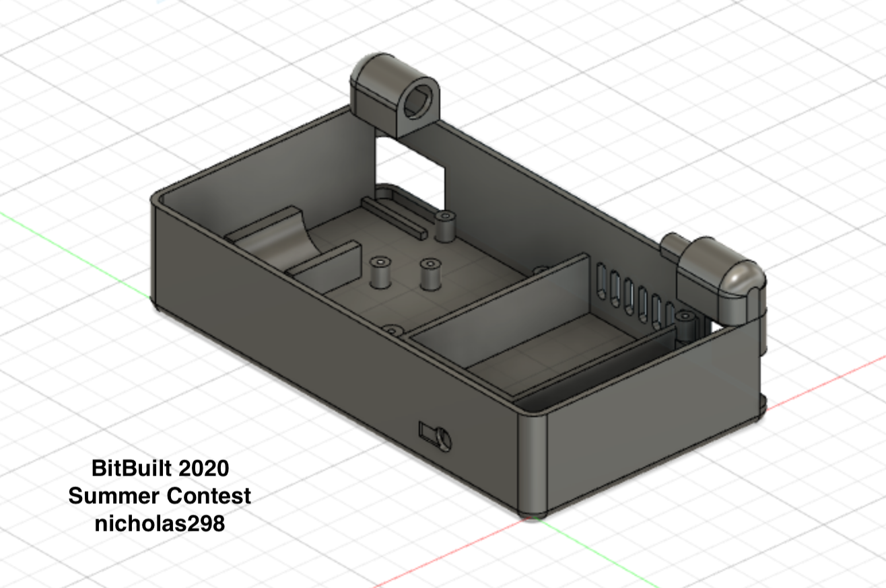
Task: Click the slide switch cutout on the front wall
Action: 436,435
